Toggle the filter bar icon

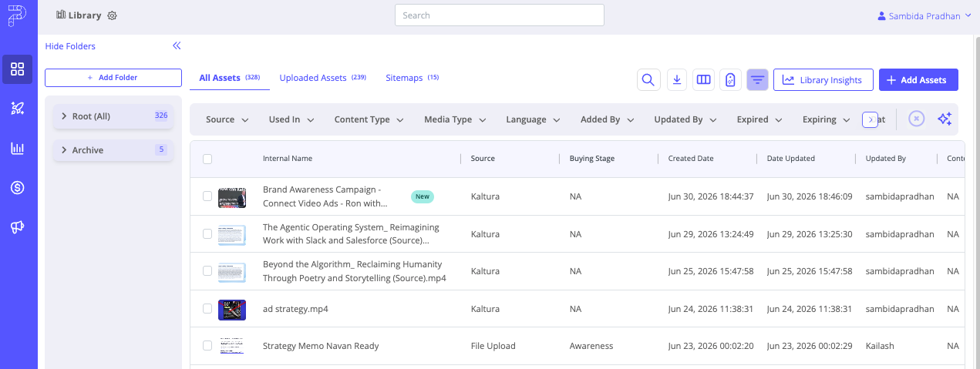pos(757,79)
